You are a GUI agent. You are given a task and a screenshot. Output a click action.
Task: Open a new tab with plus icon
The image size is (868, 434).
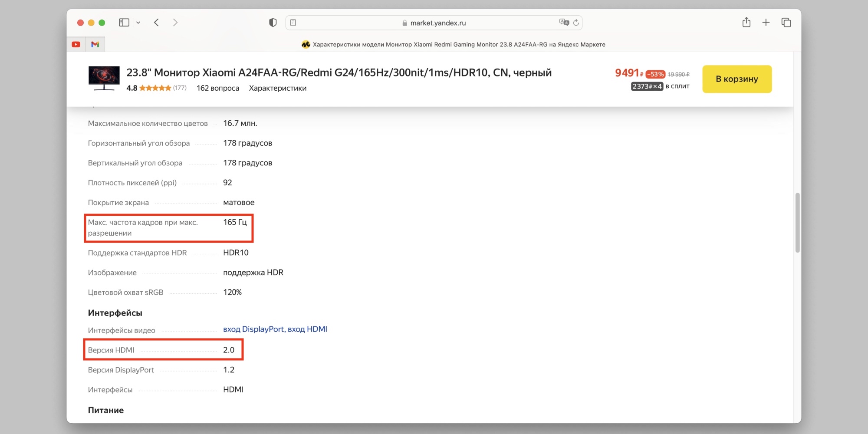coord(766,23)
